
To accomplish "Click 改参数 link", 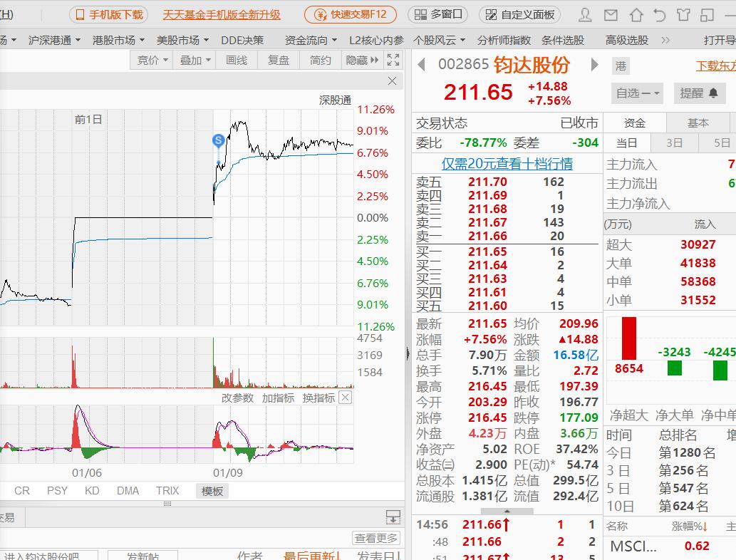I will pos(237,398).
